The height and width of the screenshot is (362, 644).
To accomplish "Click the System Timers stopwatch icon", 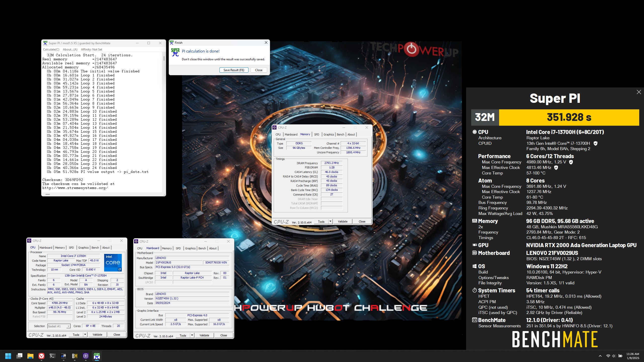I will [x=475, y=290].
